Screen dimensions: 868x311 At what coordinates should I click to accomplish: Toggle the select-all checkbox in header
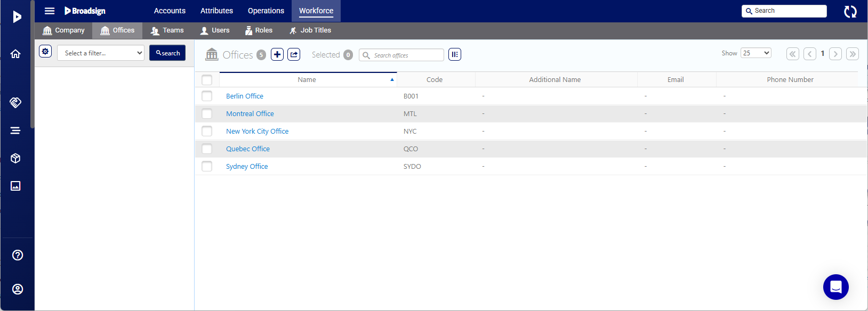pos(207,80)
